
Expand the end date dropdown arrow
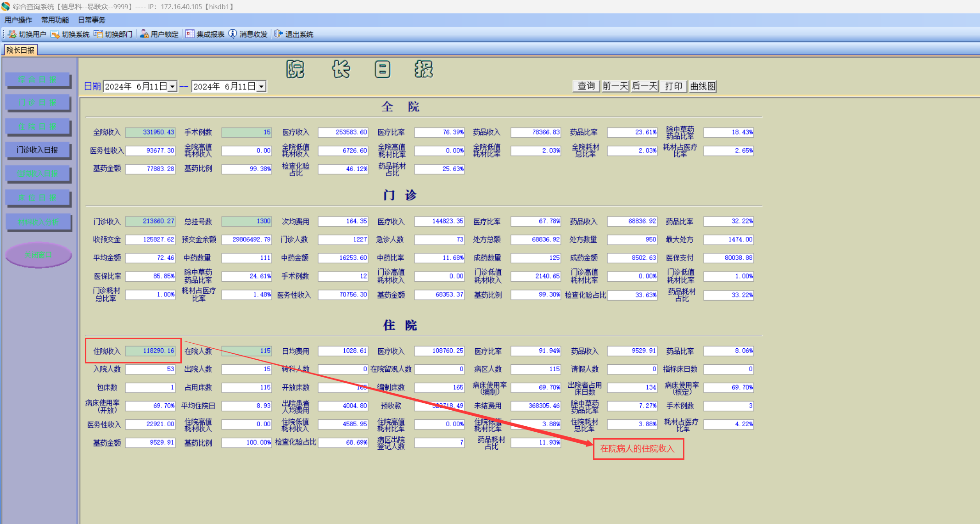point(261,87)
